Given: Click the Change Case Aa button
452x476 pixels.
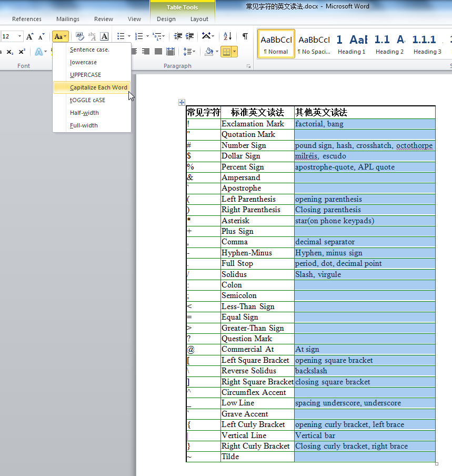Looking at the screenshot, I should coord(61,36).
